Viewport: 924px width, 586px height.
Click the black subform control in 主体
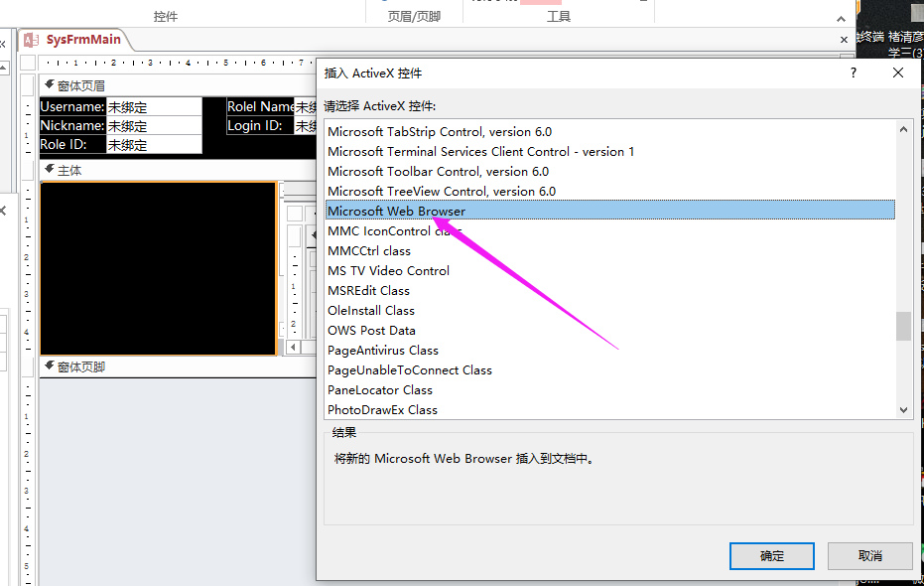[x=158, y=268]
